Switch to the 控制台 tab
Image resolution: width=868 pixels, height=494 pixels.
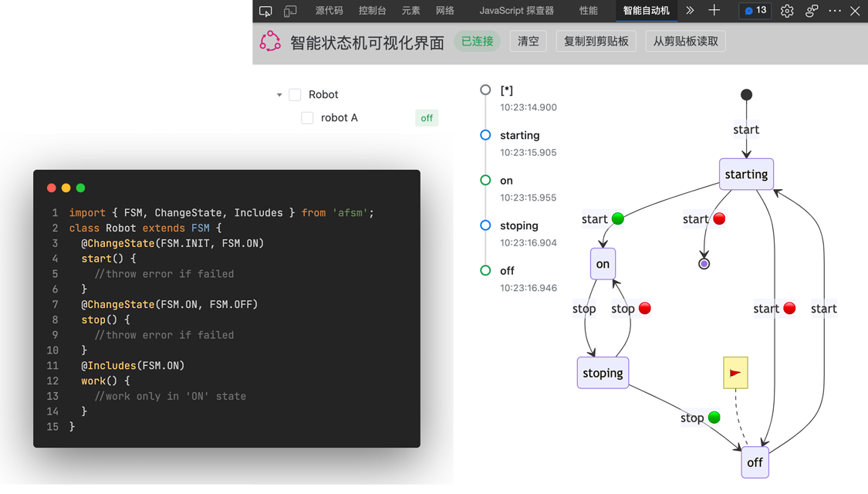(371, 10)
